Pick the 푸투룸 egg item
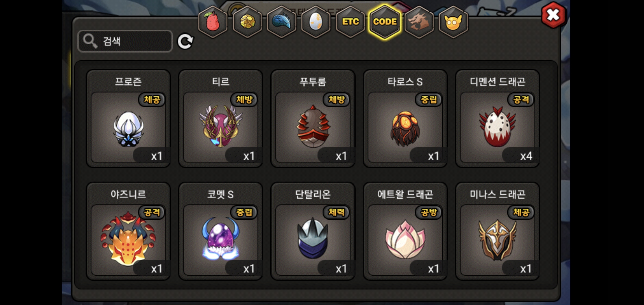Screen dimensions: 644x305 point(313,119)
